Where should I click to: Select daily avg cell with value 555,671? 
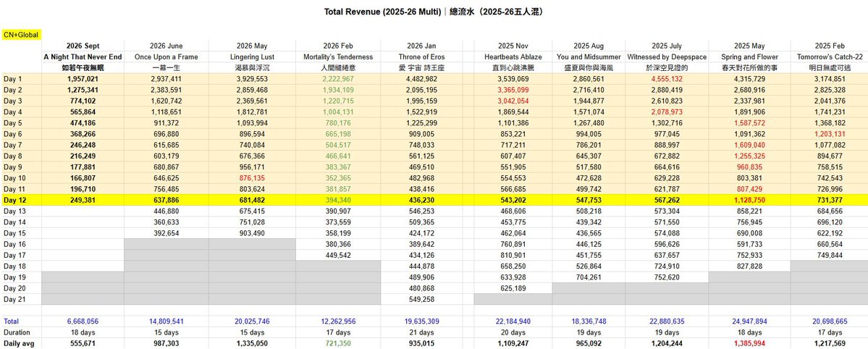click(83, 343)
